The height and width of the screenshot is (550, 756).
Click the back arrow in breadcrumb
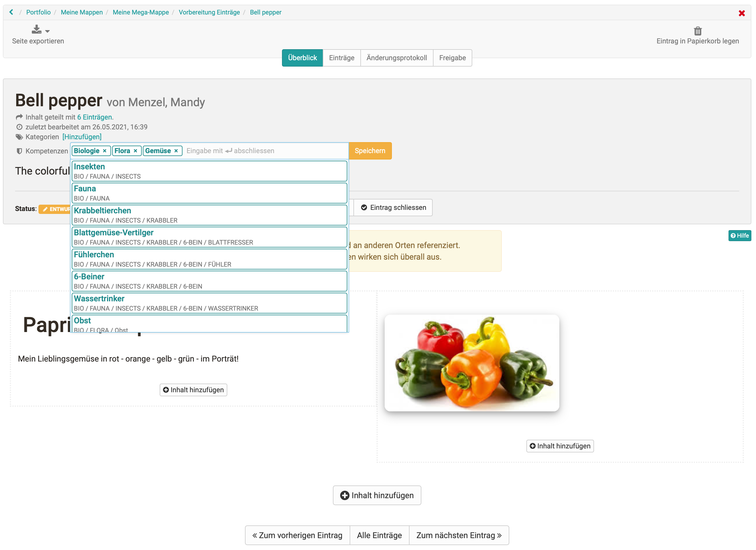pyautogui.click(x=11, y=12)
